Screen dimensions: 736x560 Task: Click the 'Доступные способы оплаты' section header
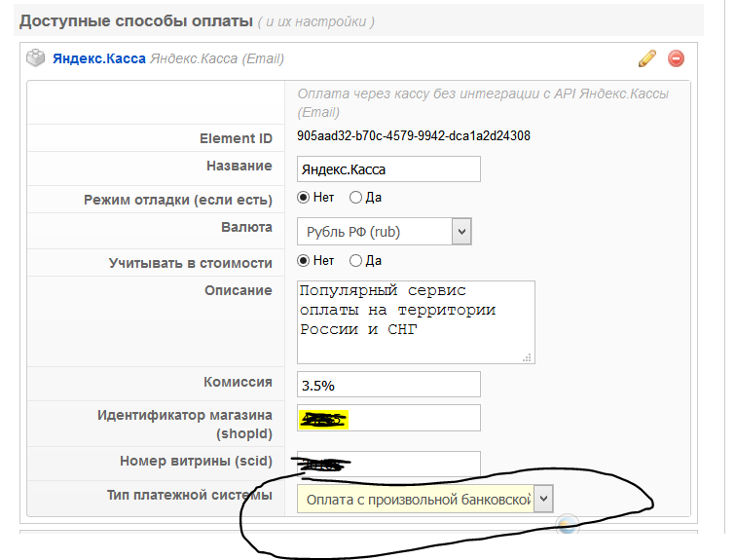click(135, 20)
